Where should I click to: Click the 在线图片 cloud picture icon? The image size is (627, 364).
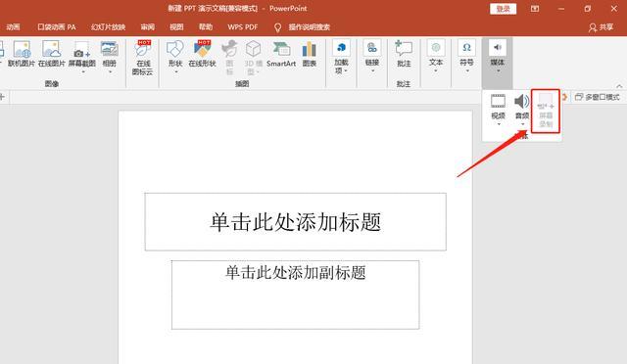point(52,54)
